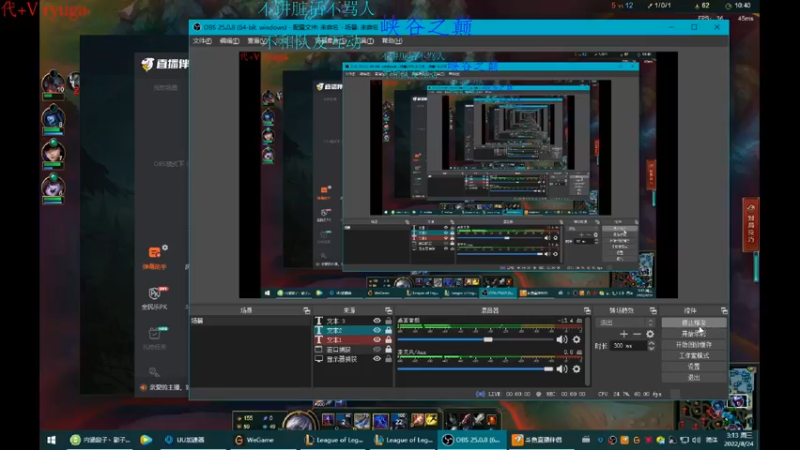The width and height of the screenshot is (800, 450).
Task: Toggle visibility of source 文本 3
Action: pos(377,320)
